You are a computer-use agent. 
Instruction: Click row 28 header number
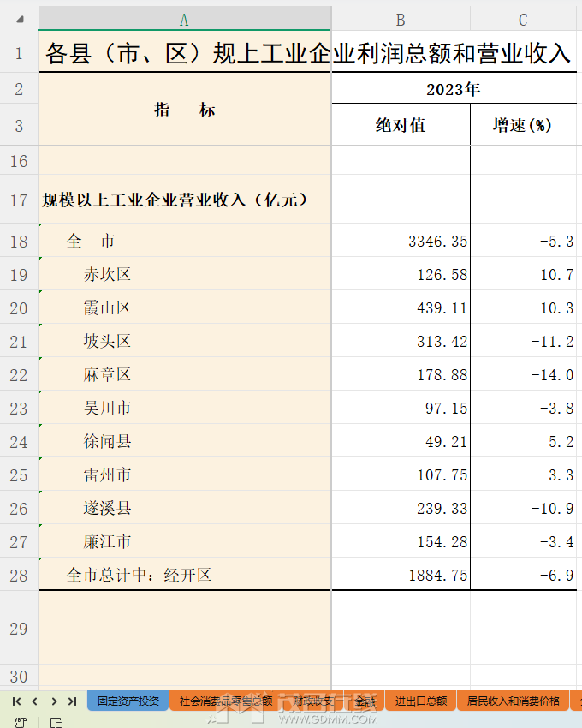click(x=19, y=575)
